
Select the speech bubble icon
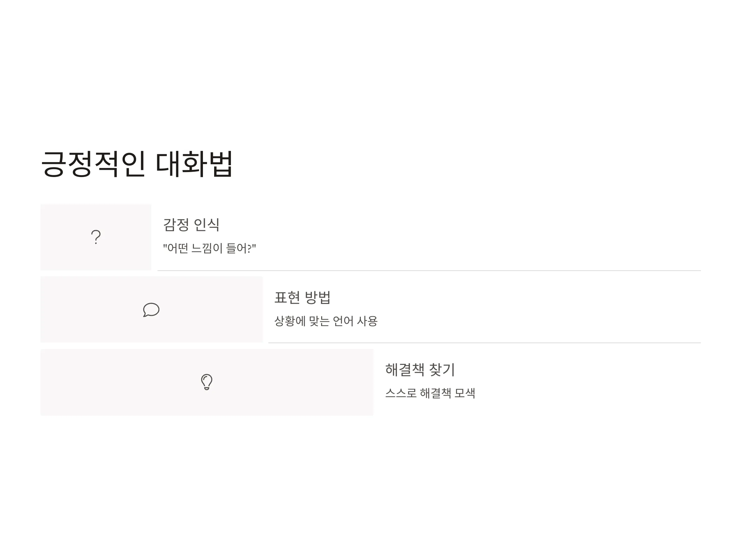(x=151, y=310)
